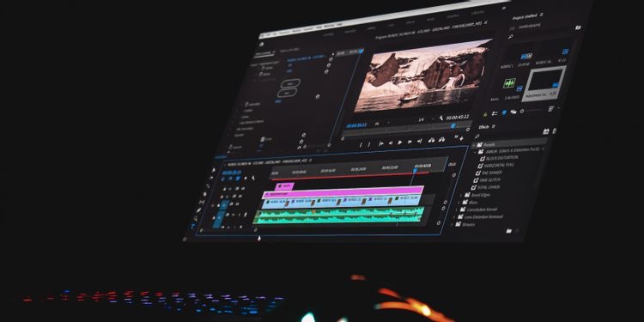Open the Program monitor button editor plus
This screenshot has width=644, height=322.
(x=462, y=139)
